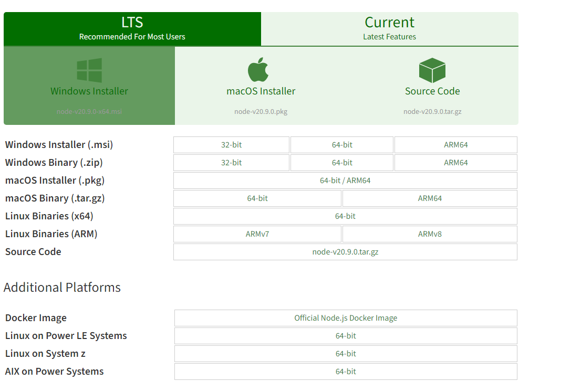The image size is (571, 392).
Task: Download 32-bit Windows Installer (.msi)
Action: coord(231,145)
